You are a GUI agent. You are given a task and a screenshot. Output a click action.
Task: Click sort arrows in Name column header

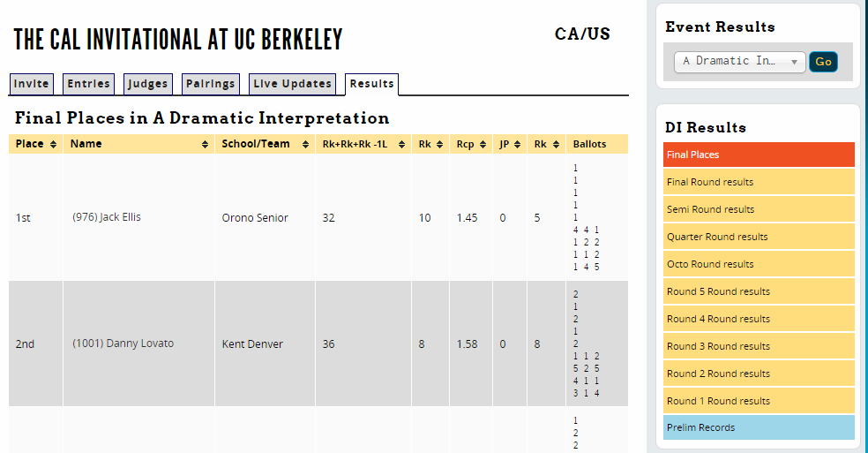pos(205,144)
